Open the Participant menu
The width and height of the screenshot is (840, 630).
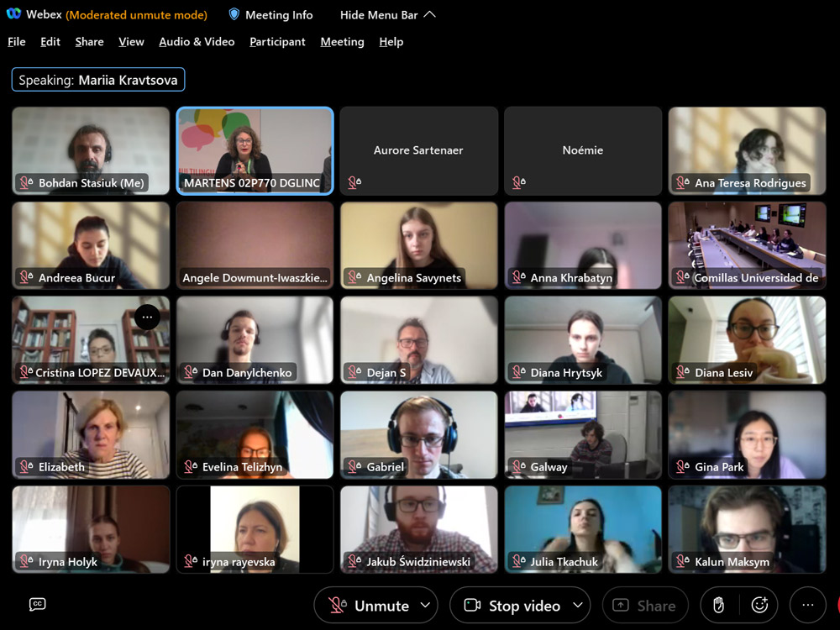click(x=277, y=41)
